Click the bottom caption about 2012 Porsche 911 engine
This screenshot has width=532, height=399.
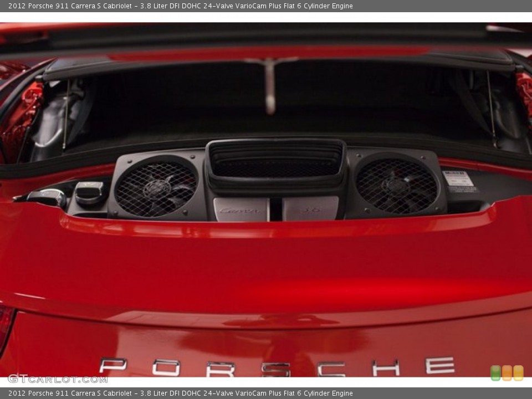pos(181,393)
